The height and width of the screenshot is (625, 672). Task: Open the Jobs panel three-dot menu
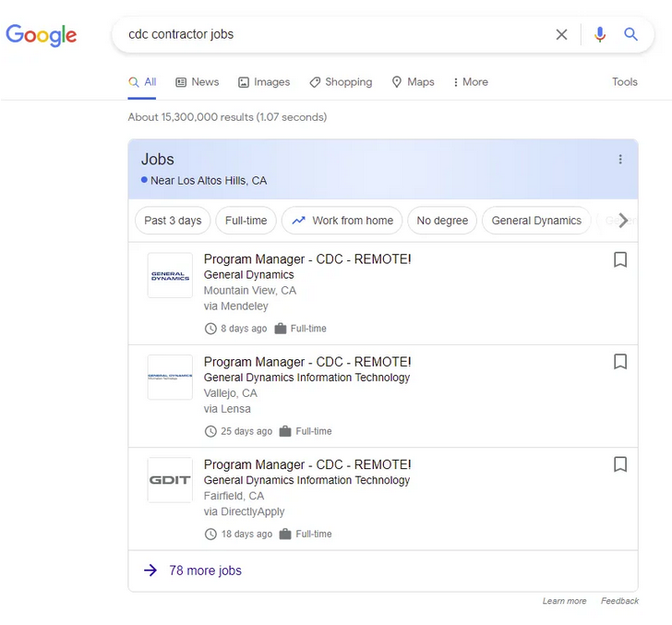point(620,160)
